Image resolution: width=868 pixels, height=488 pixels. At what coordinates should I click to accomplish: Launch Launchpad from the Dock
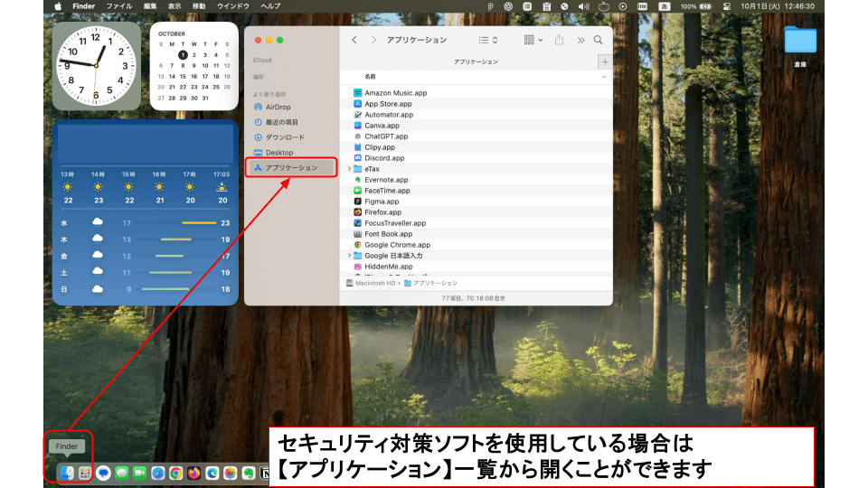84,473
